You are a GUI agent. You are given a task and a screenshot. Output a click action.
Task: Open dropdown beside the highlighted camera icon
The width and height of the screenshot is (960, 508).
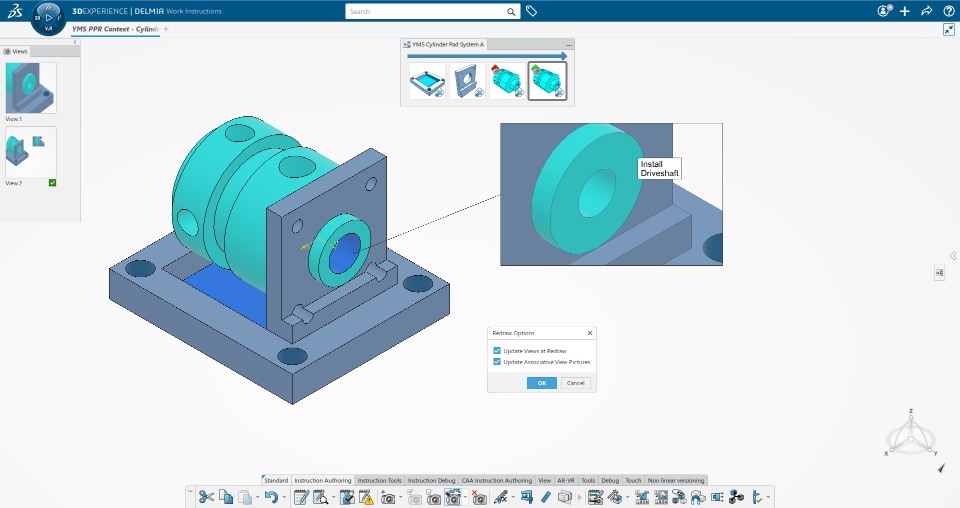pos(465,497)
